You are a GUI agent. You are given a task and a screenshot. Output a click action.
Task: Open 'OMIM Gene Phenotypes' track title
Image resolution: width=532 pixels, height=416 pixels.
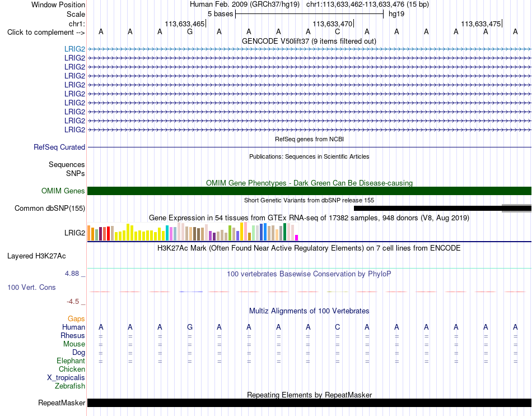(309, 183)
